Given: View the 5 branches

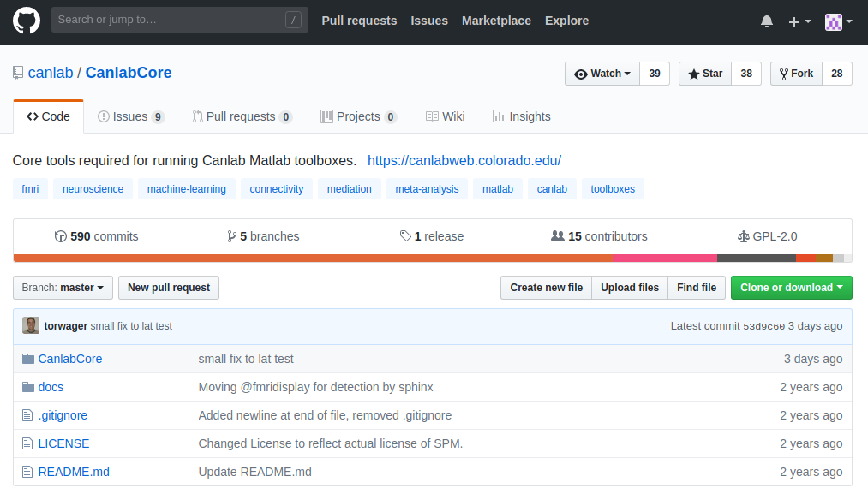Looking at the screenshot, I should coord(263,236).
